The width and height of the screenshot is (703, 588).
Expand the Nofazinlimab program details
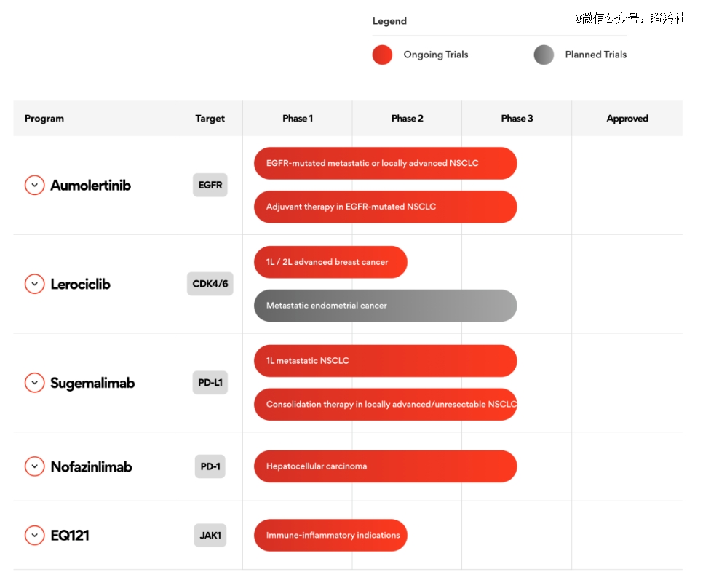click(x=34, y=466)
